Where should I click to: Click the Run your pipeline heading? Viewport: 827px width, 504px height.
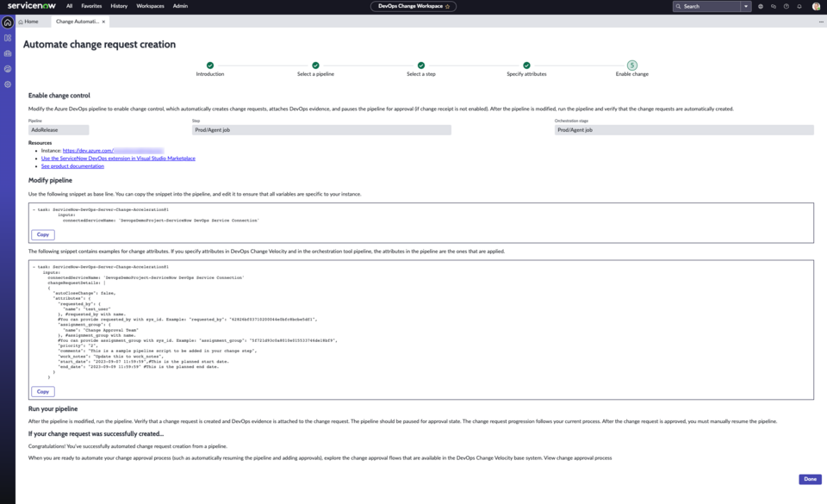(53, 408)
